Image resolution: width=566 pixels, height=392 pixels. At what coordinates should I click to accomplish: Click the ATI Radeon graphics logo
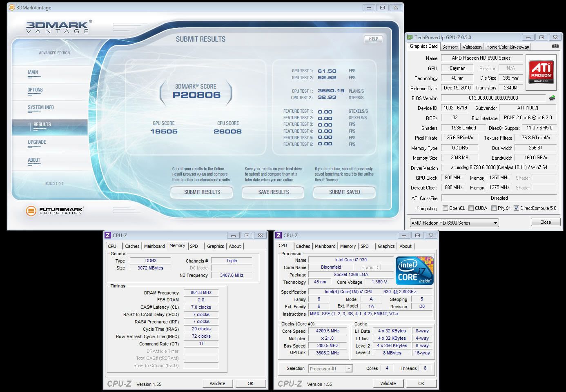click(x=541, y=72)
